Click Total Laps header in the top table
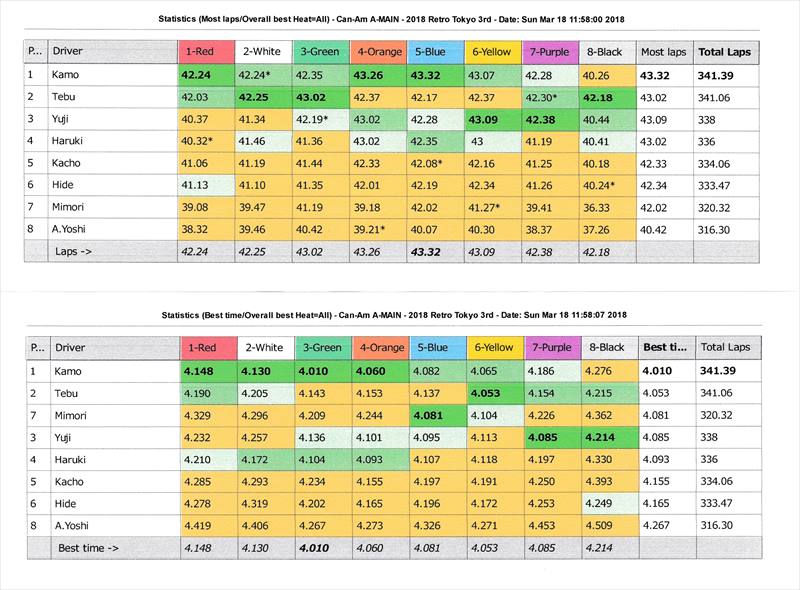The height and width of the screenshot is (590, 800). pos(726,51)
